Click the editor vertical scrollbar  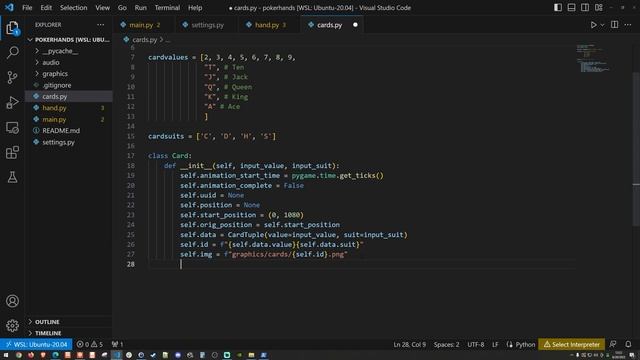click(x=636, y=149)
